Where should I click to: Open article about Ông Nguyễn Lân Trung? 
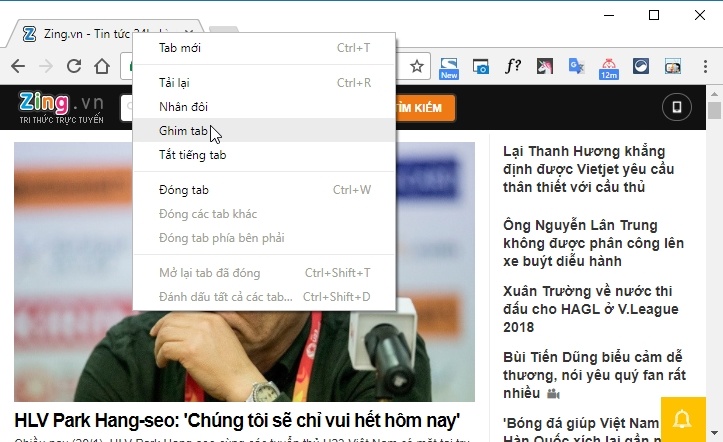(593, 243)
